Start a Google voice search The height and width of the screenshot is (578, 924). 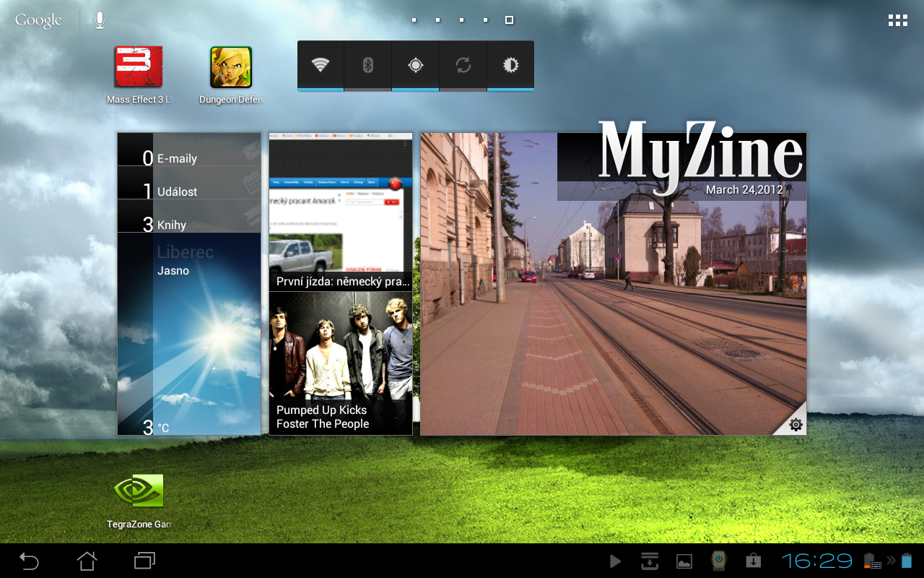click(99, 20)
